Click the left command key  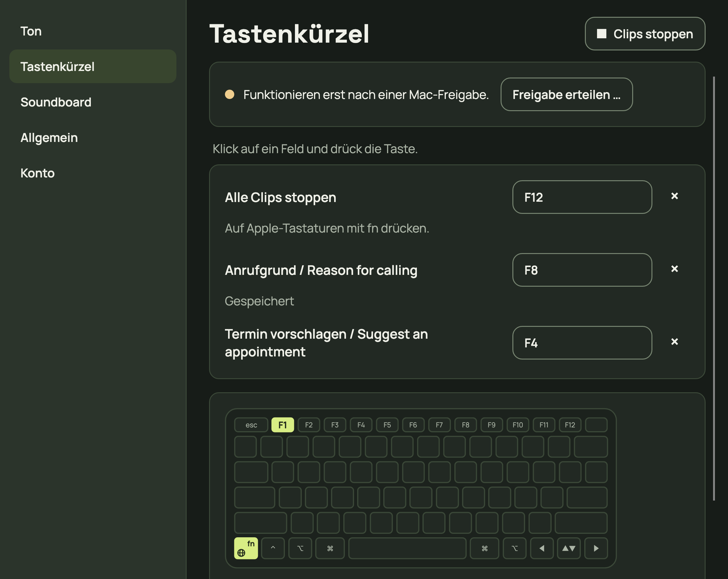tap(330, 548)
